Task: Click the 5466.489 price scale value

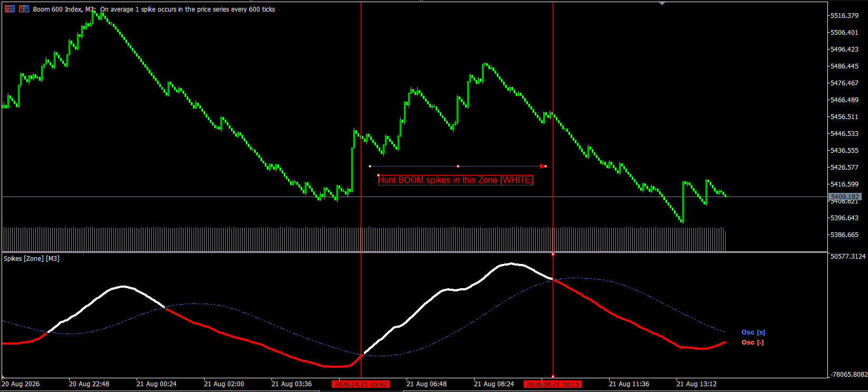Action: 844,100
